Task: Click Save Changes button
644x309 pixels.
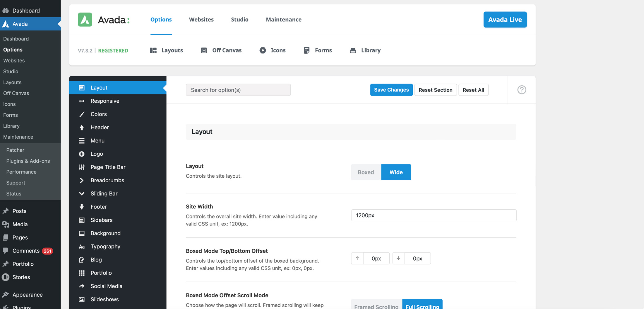Action: [391, 90]
